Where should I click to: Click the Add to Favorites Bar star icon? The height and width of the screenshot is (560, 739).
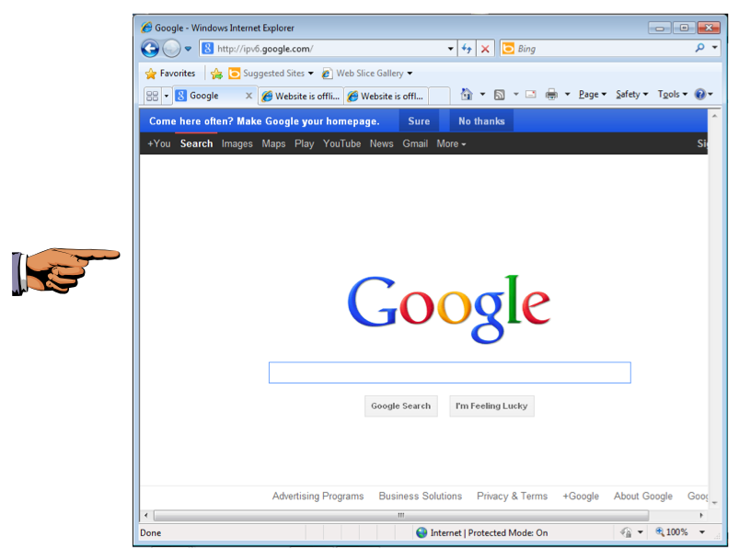point(217,74)
